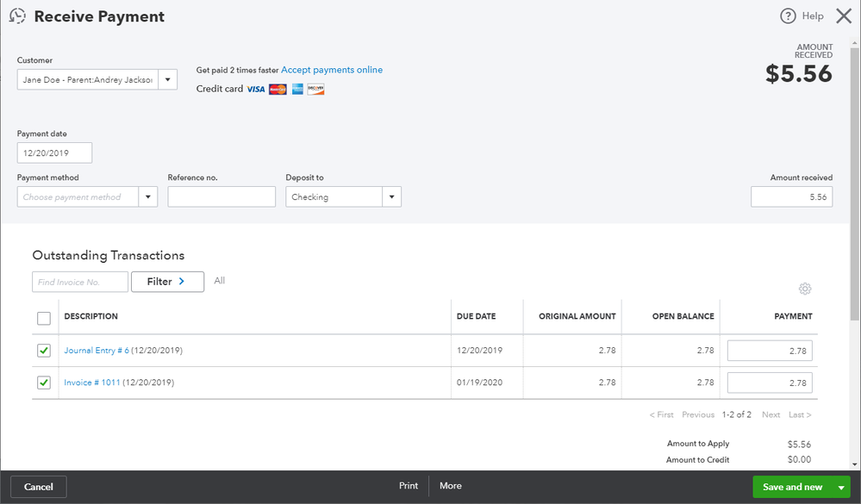This screenshot has height=504, width=861.
Task: Open the Payment method dropdown
Action: (147, 196)
